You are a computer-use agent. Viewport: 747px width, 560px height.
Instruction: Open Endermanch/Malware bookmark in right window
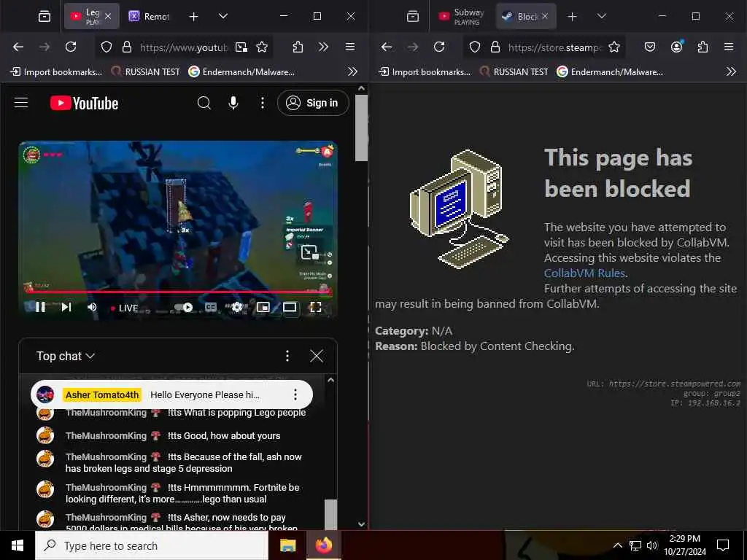[611, 72]
